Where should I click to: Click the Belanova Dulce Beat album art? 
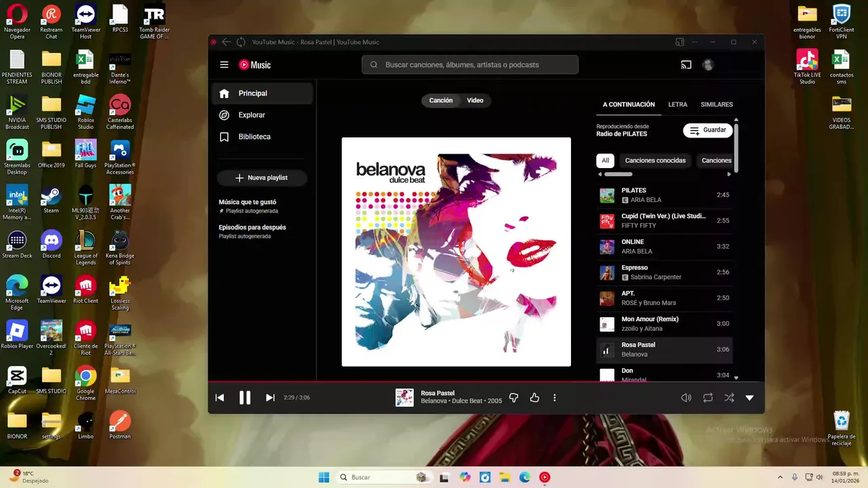(x=456, y=252)
